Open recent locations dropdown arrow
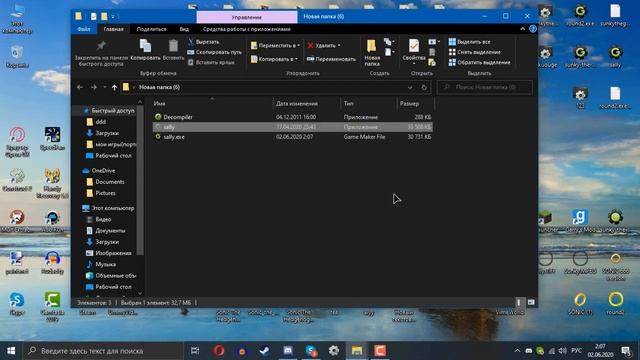This screenshot has width=640, height=360. (x=104, y=87)
